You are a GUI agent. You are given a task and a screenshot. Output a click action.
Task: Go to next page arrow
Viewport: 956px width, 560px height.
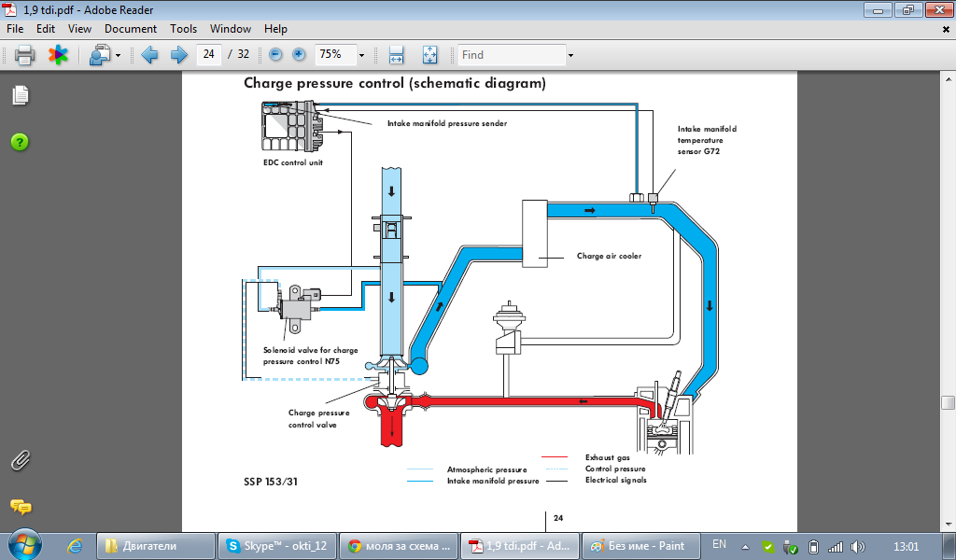click(x=175, y=55)
